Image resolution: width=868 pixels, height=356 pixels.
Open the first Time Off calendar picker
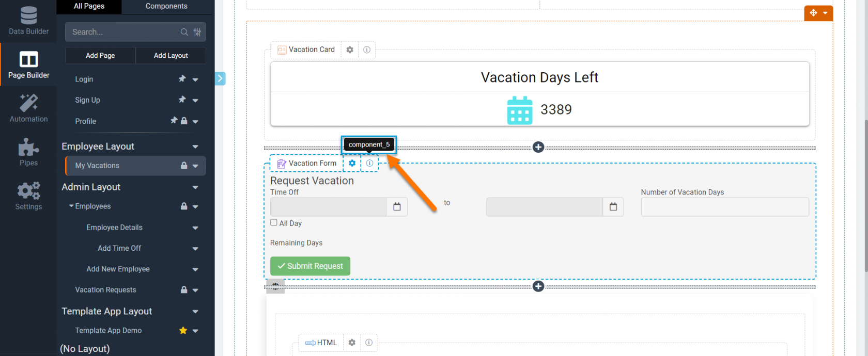(397, 206)
